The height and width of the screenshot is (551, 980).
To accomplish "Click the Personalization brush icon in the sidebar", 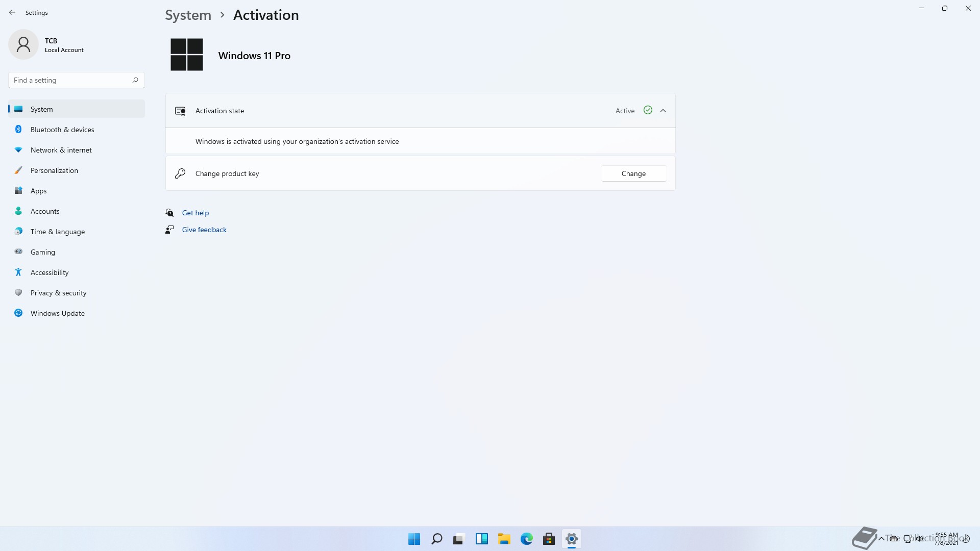I will coord(18,170).
